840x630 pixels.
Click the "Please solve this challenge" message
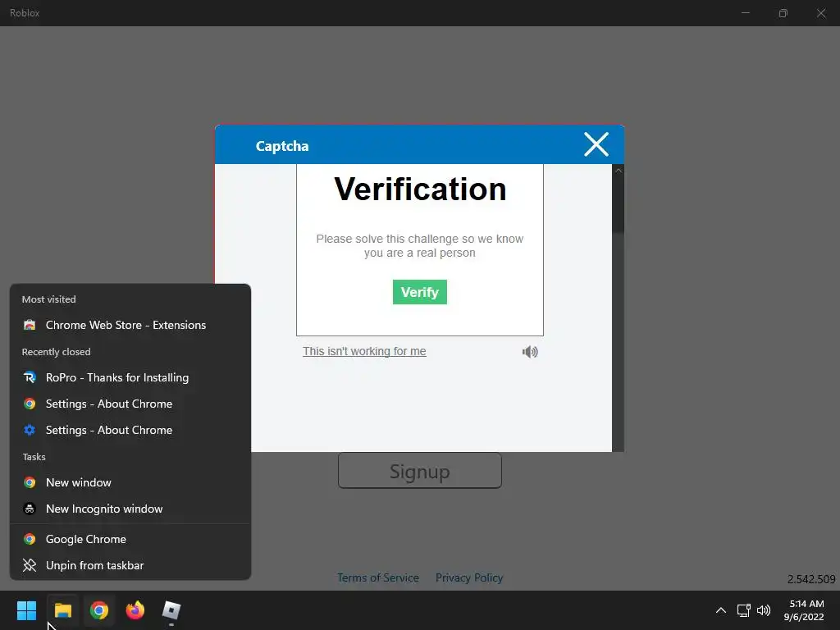tap(419, 246)
